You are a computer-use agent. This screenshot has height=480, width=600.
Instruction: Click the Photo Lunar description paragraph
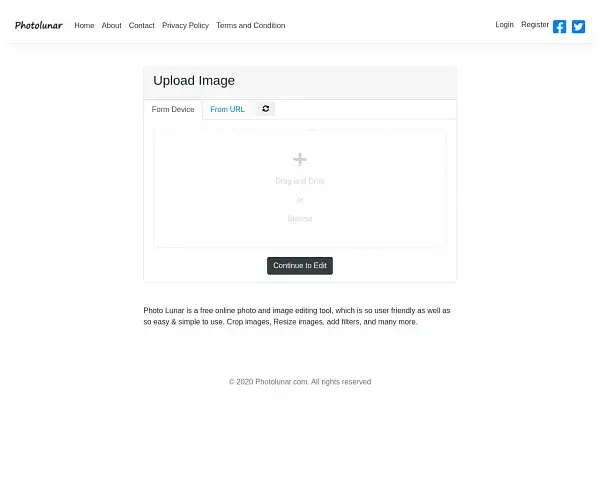pyautogui.click(x=297, y=316)
